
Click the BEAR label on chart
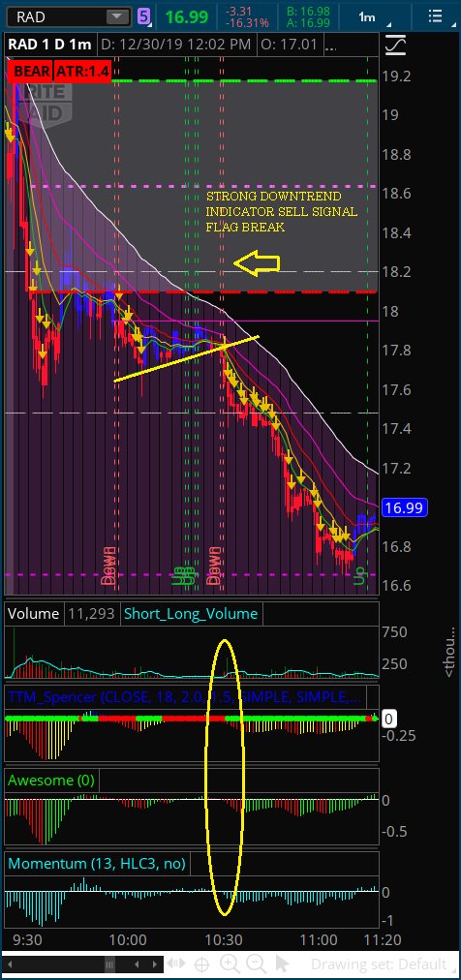[x=31, y=72]
